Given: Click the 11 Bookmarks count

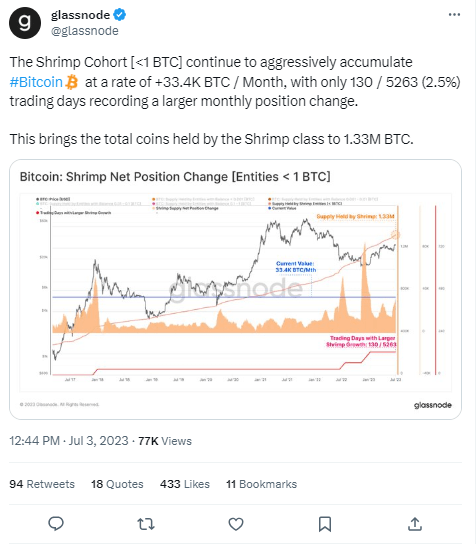Looking at the screenshot, I should click(262, 484).
